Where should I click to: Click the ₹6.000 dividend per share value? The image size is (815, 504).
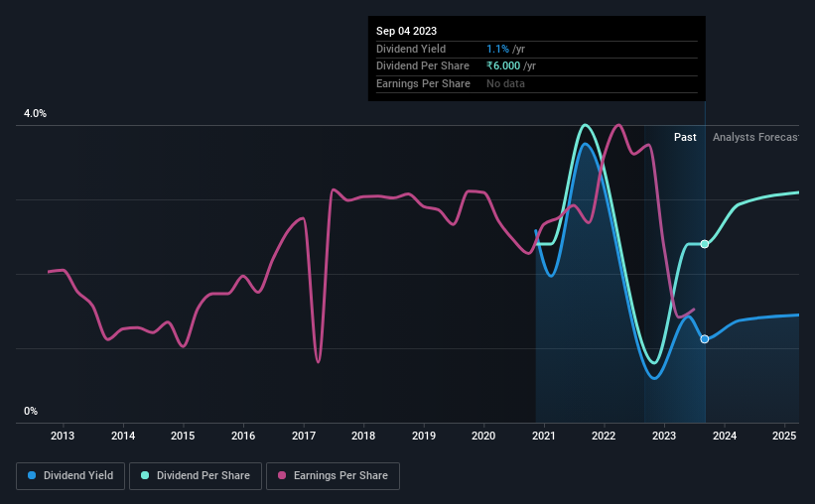503,66
